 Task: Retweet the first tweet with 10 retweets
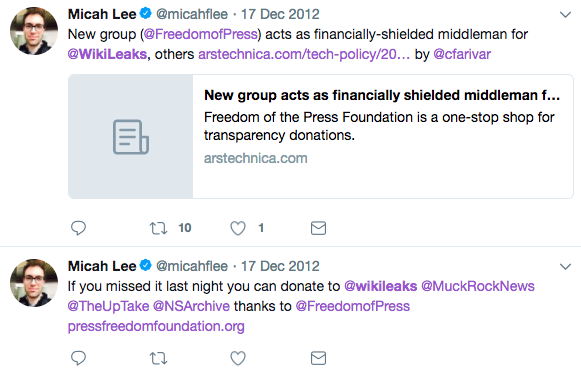[x=159, y=228]
